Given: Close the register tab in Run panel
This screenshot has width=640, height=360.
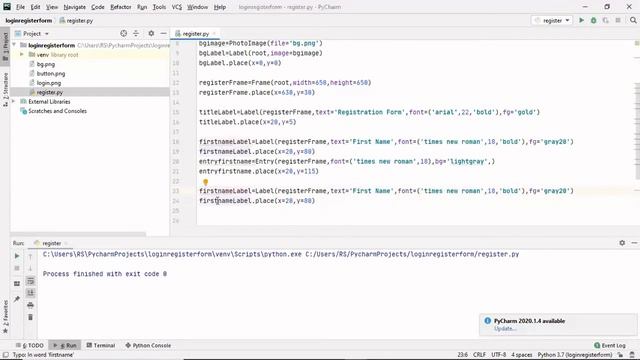Looking at the screenshot, I should coord(66,243).
